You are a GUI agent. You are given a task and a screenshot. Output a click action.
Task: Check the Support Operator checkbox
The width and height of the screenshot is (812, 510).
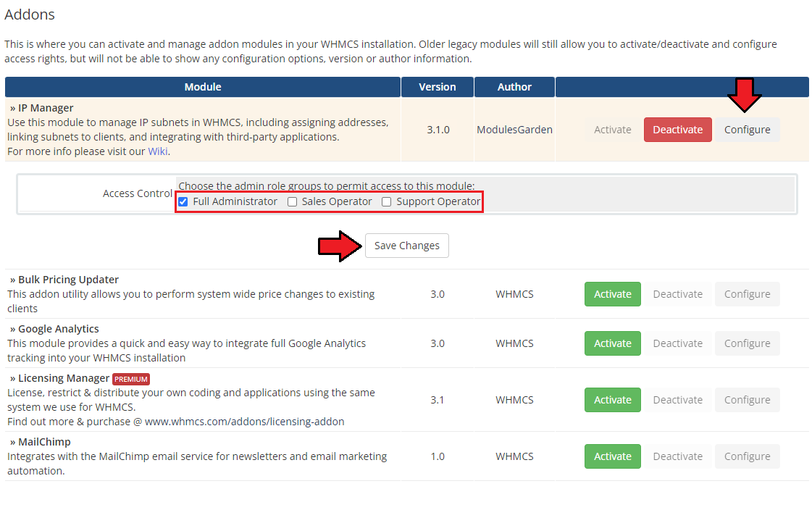pyautogui.click(x=386, y=202)
